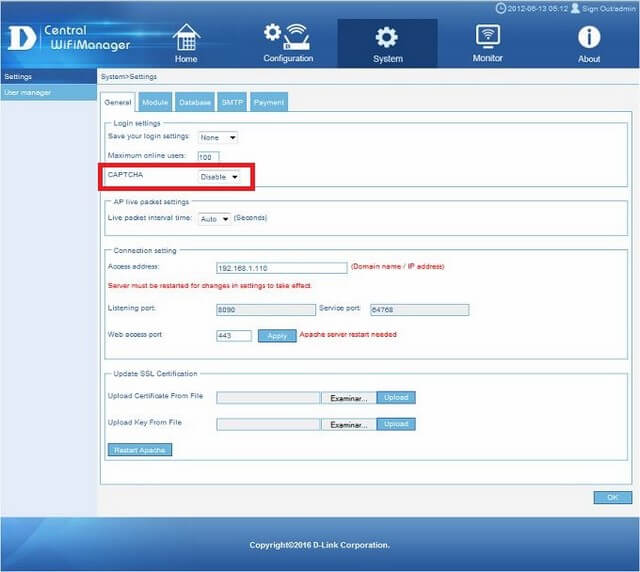
Task: Open the Payment tab
Action: [x=268, y=102]
